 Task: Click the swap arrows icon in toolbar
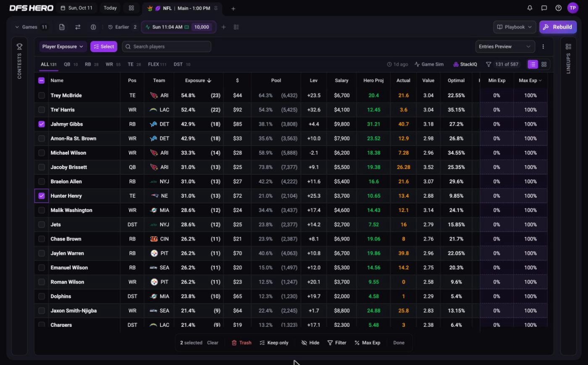(78, 27)
